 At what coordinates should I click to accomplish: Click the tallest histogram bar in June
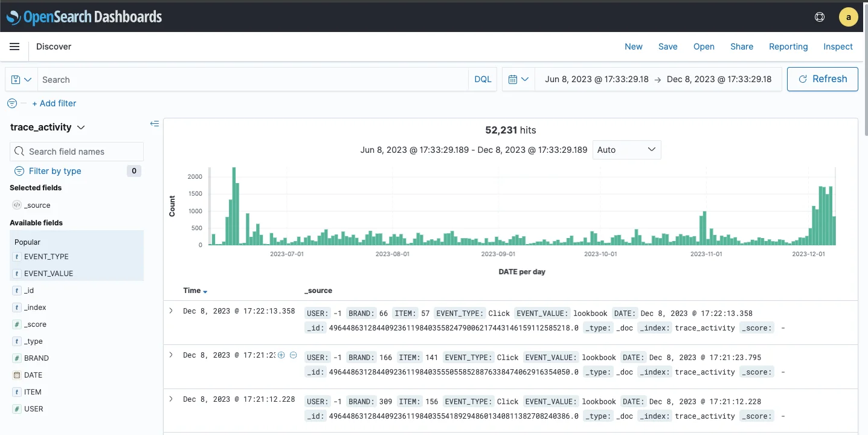[x=234, y=207]
